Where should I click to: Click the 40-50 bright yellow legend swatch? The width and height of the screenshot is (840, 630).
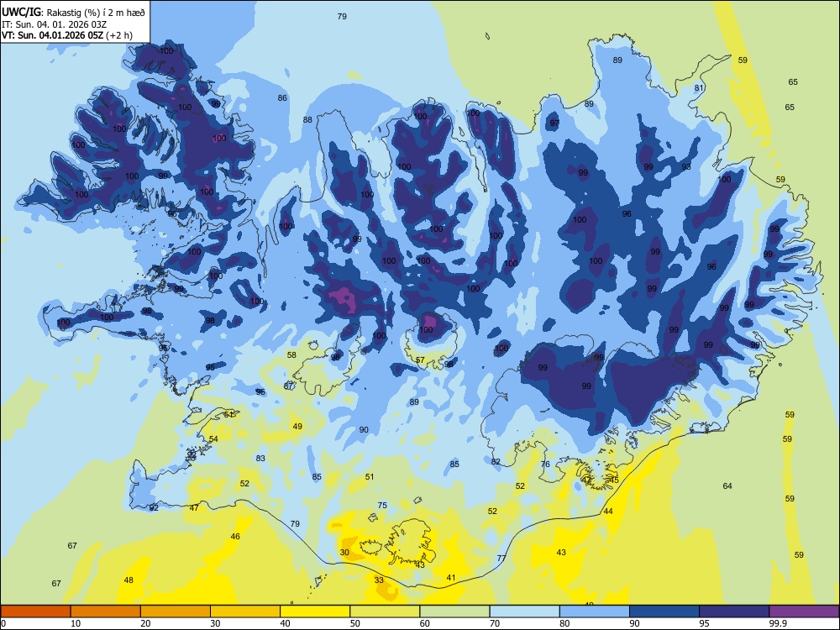point(315,612)
